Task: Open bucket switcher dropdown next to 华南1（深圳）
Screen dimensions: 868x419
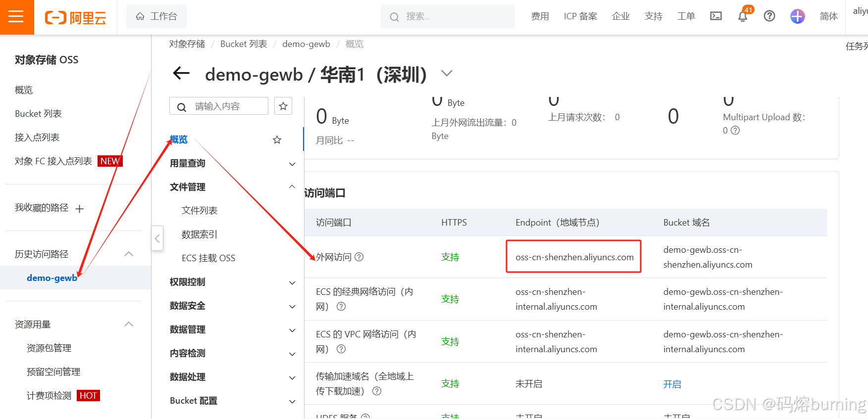Action: click(x=447, y=74)
